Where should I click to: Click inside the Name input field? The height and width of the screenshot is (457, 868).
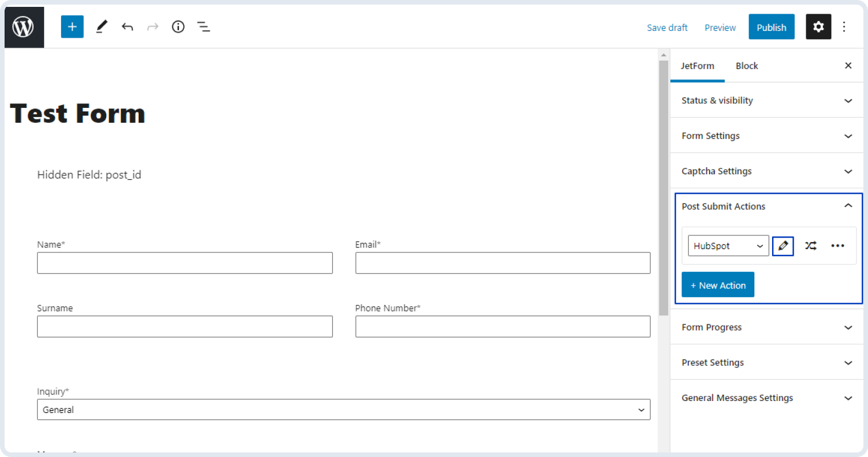185,263
